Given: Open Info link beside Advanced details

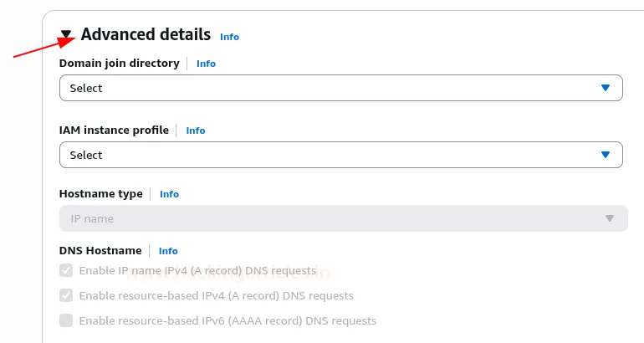Looking at the screenshot, I should pos(229,37).
